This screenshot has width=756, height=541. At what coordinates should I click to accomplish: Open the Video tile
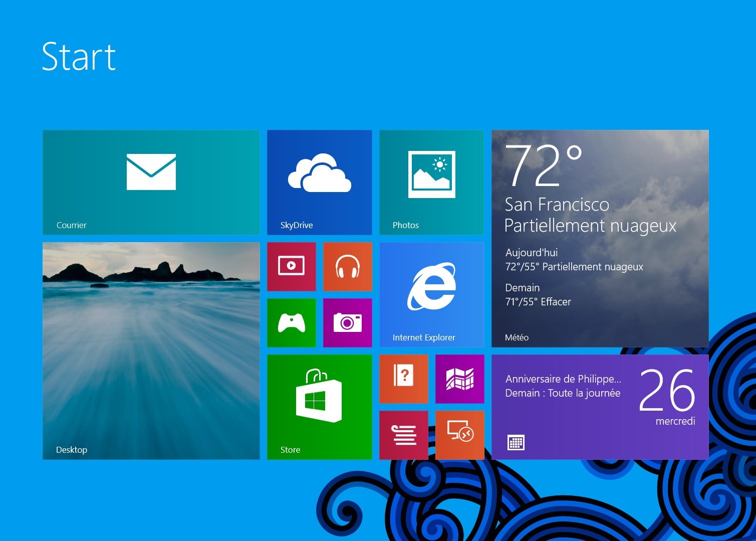[x=292, y=267]
